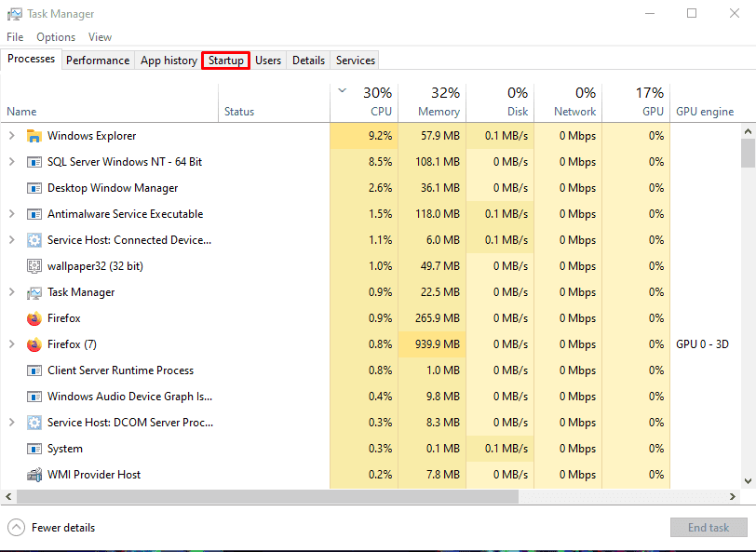This screenshot has width=756, height=552.
Task: Switch to the Performance tab
Action: click(x=98, y=61)
